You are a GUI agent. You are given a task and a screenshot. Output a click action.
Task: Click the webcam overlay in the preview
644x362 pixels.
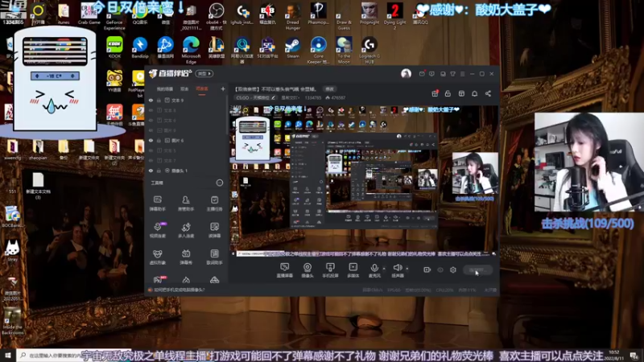pyautogui.click(x=475, y=173)
